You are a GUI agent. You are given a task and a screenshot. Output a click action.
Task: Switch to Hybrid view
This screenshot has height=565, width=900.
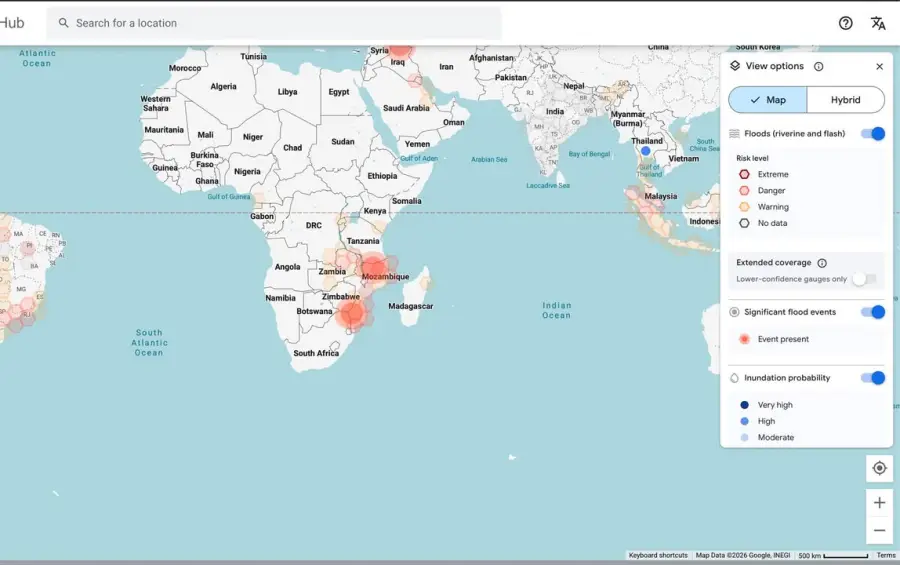tap(845, 100)
